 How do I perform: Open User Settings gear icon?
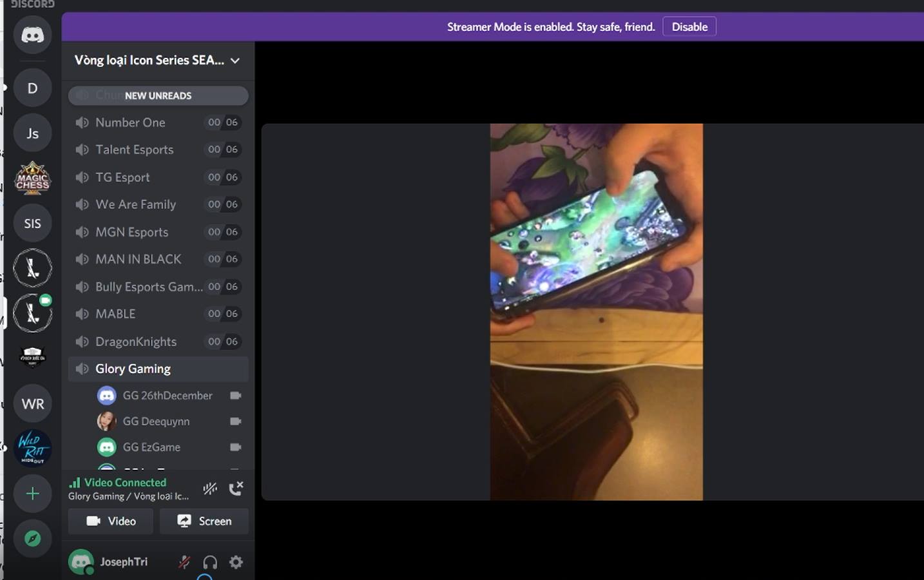coord(236,562)
